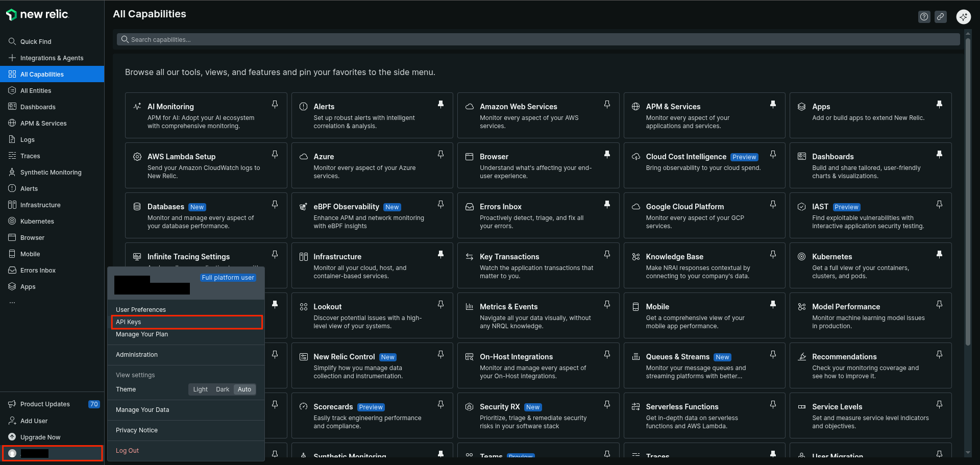Open Kubernetes in the left sidebar
980x465 pixels.
point(37,222)
